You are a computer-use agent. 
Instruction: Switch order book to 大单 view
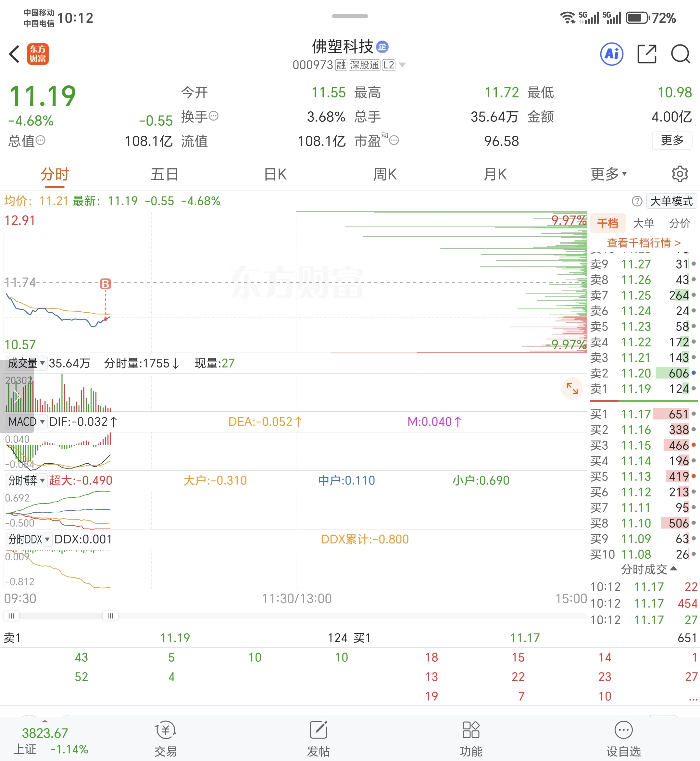[644, 223]
